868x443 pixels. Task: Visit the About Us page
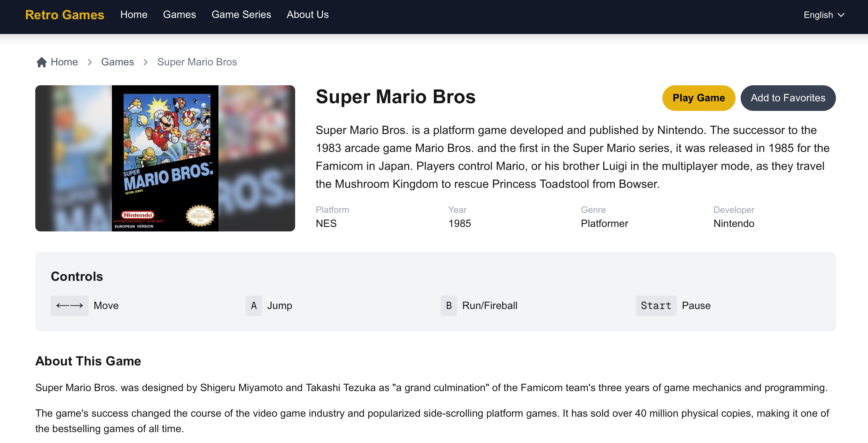pos(307,15)
